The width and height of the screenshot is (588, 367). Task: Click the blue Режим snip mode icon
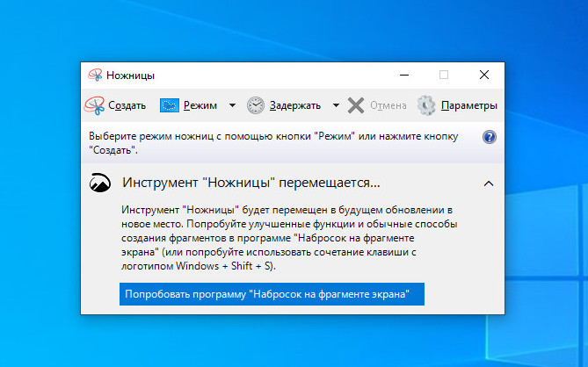[x=170, y=105]
